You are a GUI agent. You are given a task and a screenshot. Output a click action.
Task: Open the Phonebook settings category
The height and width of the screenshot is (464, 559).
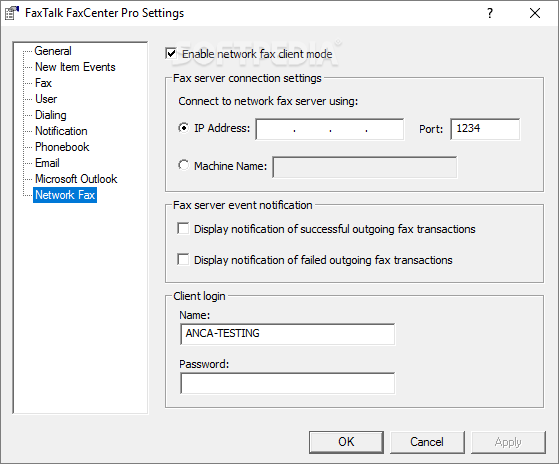pos(62,147)
